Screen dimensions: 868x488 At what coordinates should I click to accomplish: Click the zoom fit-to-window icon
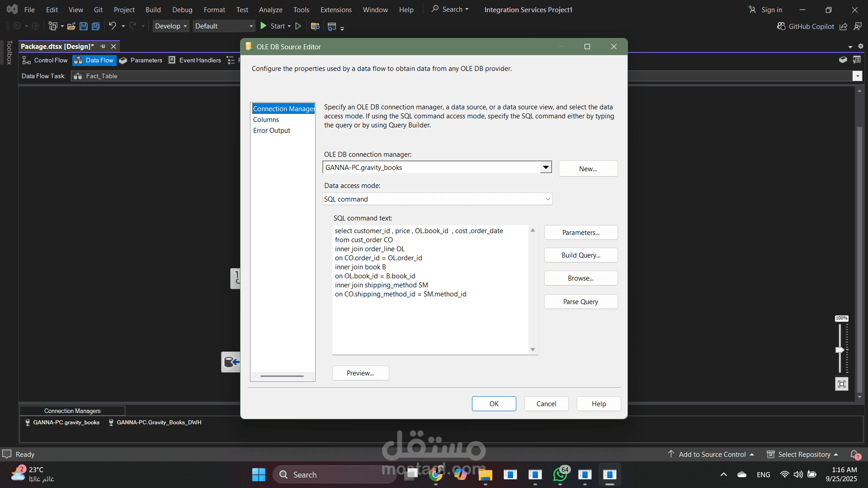(841, 384)
